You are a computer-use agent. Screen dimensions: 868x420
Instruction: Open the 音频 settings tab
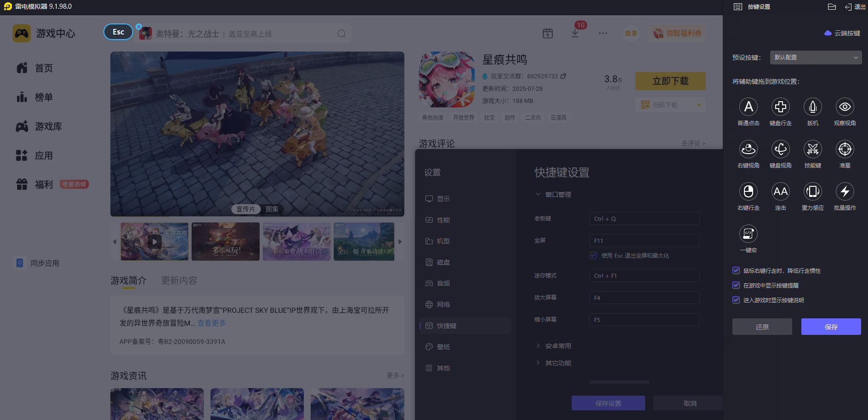(465, 283)
